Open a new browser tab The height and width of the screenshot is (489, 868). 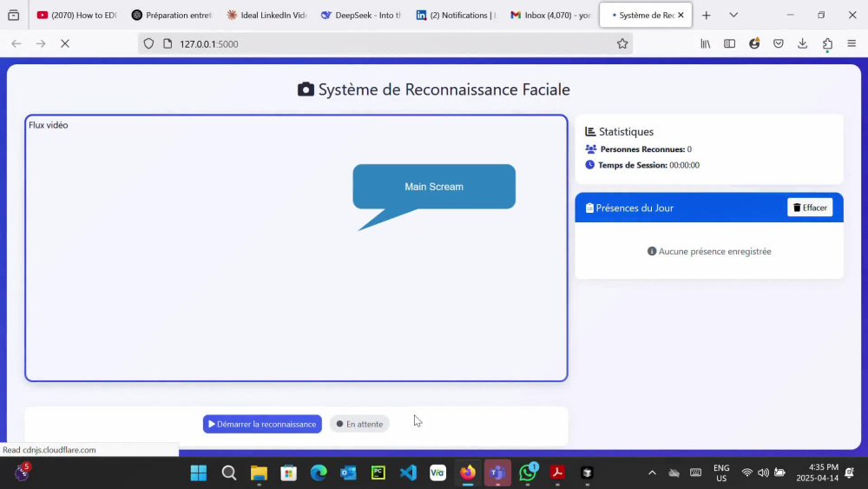coord(706,15)
